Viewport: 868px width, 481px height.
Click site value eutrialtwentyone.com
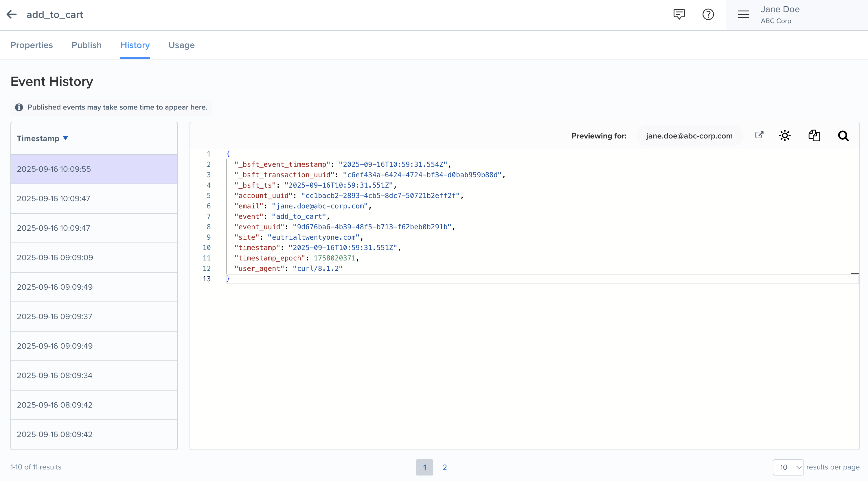[x=313, y=237]
